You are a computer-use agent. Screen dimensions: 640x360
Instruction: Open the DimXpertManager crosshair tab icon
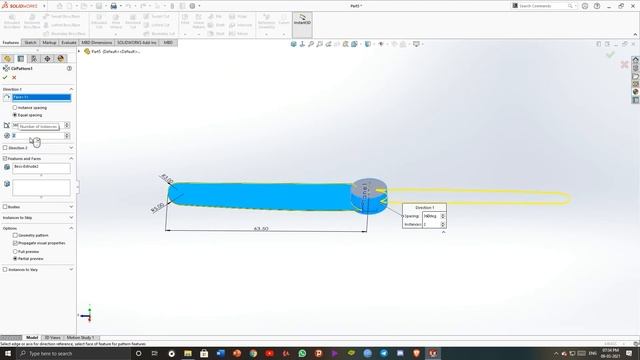pos(47,59)
